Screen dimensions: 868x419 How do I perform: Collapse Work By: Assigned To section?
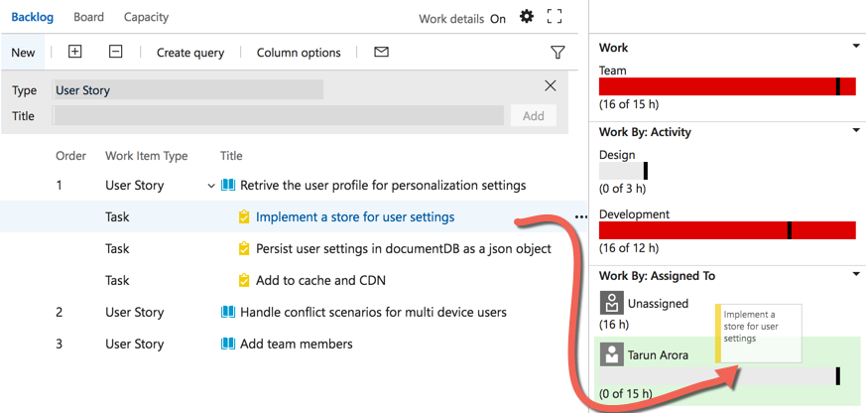pyautogui.click(x=856, y=274)
